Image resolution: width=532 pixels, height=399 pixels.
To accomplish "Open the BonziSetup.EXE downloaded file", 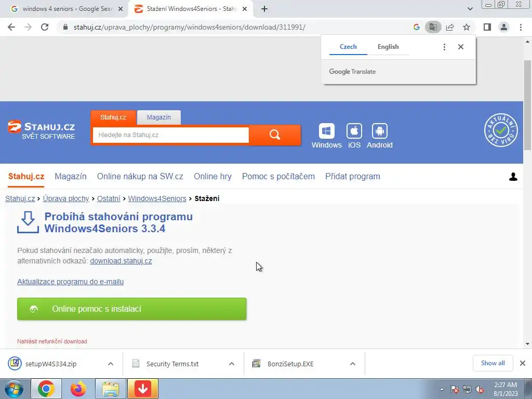I will (290, 364).
